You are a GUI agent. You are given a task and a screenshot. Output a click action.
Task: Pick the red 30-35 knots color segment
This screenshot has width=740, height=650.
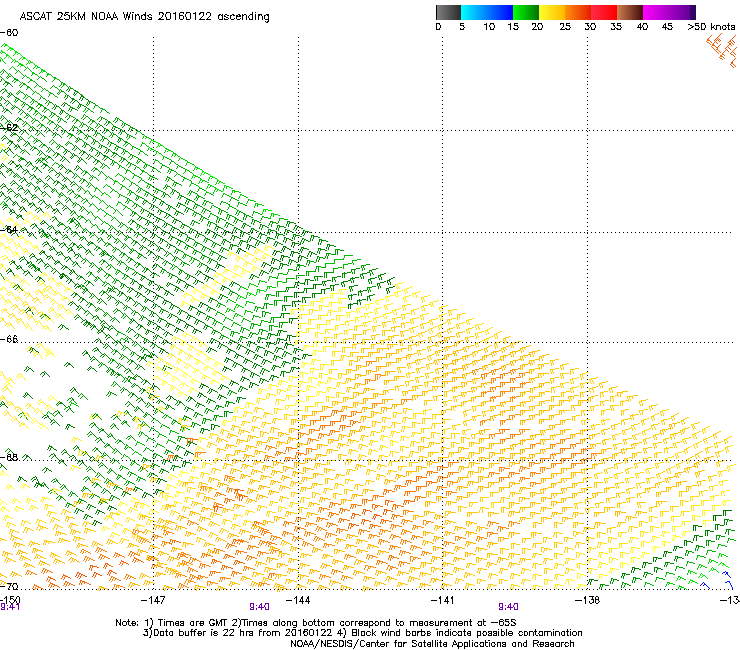[604, 12]
